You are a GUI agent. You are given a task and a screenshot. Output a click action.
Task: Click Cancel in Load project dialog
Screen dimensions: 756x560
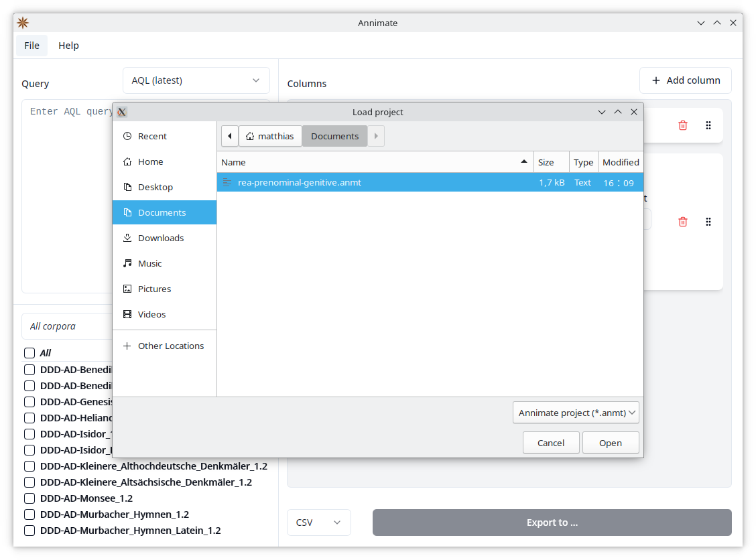pos(551,443)
